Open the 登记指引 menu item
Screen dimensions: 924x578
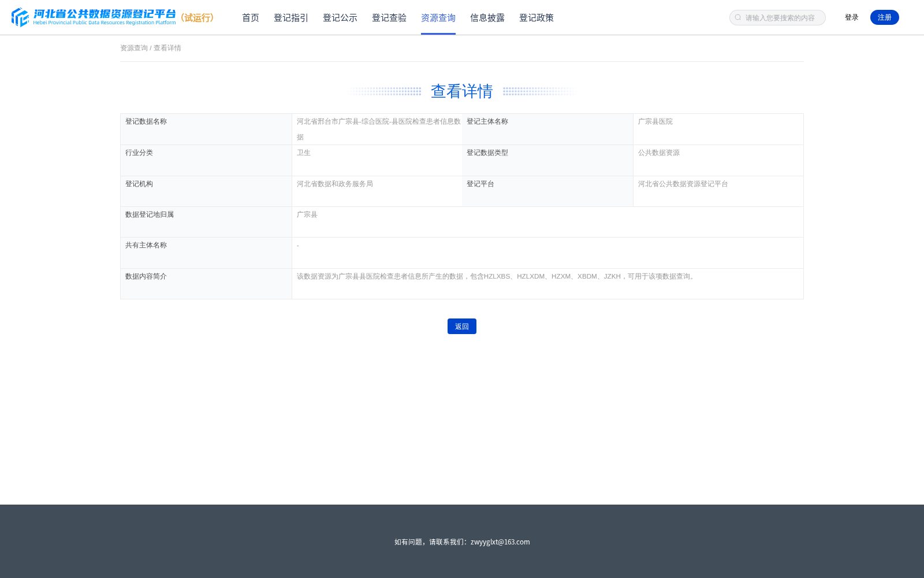(291, 18)
